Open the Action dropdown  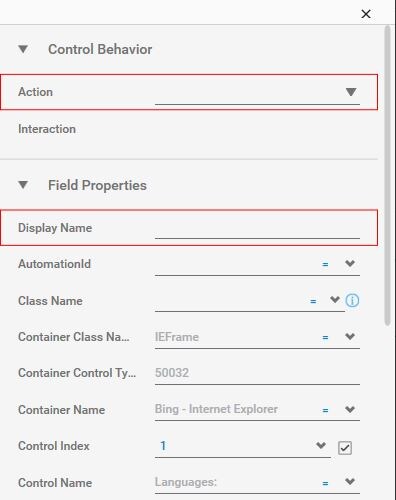(351, 92)
